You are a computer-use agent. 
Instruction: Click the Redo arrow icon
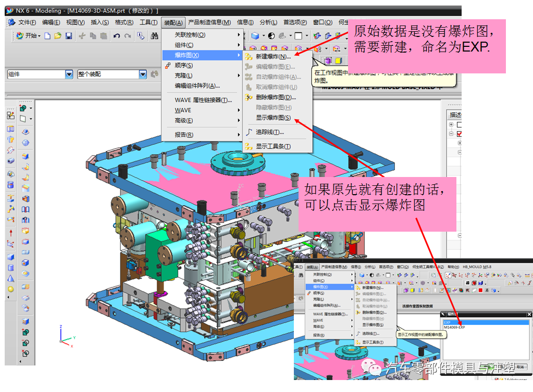pos(128,36)
